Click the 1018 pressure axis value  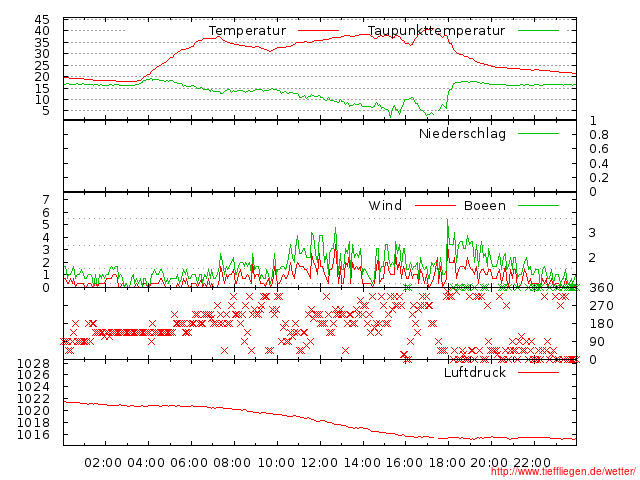pos(33,422)
